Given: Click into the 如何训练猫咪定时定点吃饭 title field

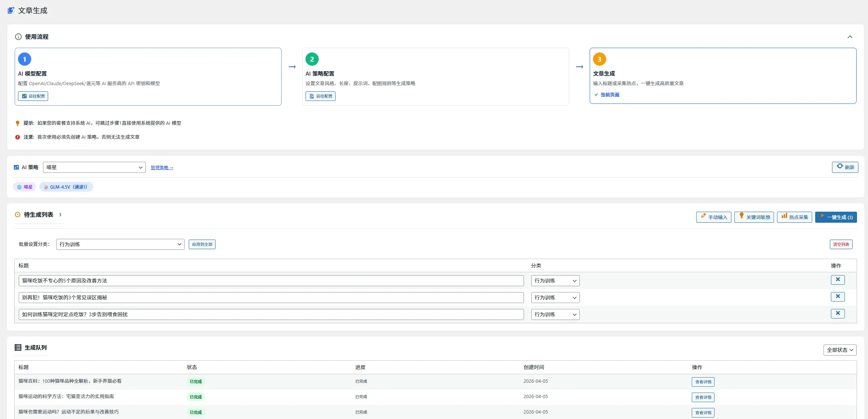Looking at the screenshot, I should point(271,314).
